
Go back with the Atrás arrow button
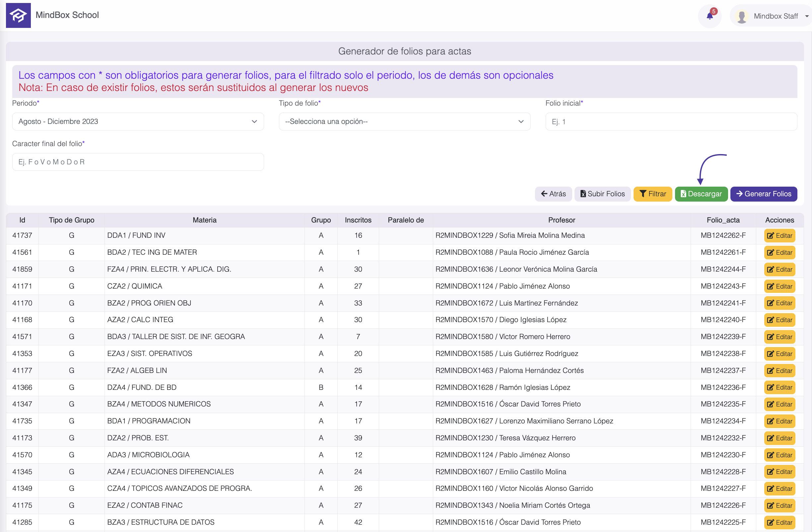point(553,194)
